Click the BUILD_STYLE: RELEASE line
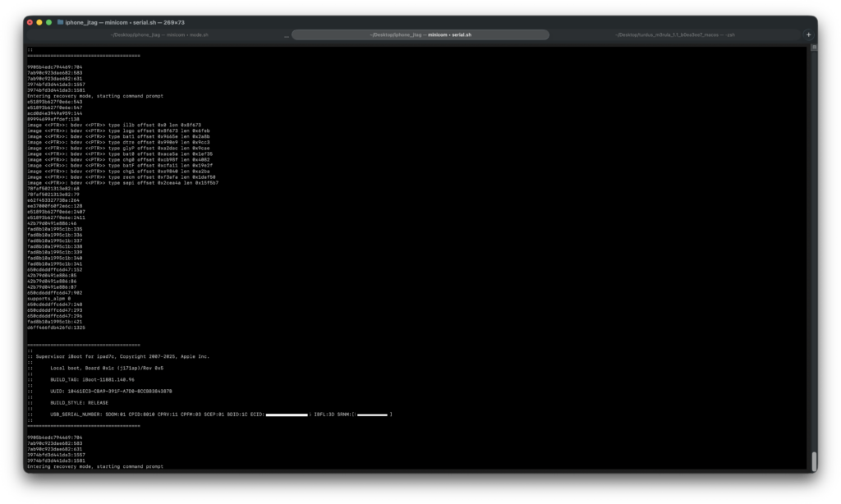 tap(79, 403)
